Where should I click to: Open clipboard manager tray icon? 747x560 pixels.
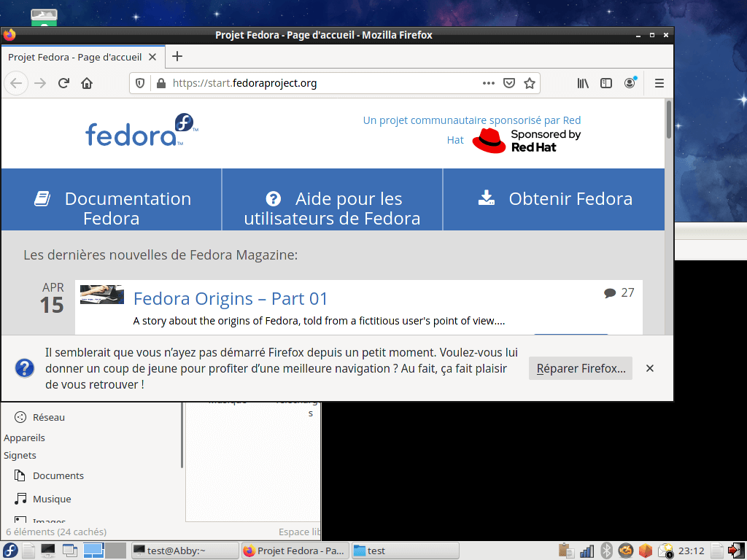(x=566, y=551)
